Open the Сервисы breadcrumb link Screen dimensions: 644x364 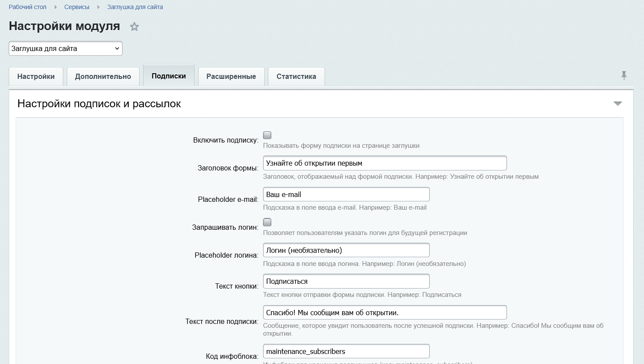(x=77, y=7)
